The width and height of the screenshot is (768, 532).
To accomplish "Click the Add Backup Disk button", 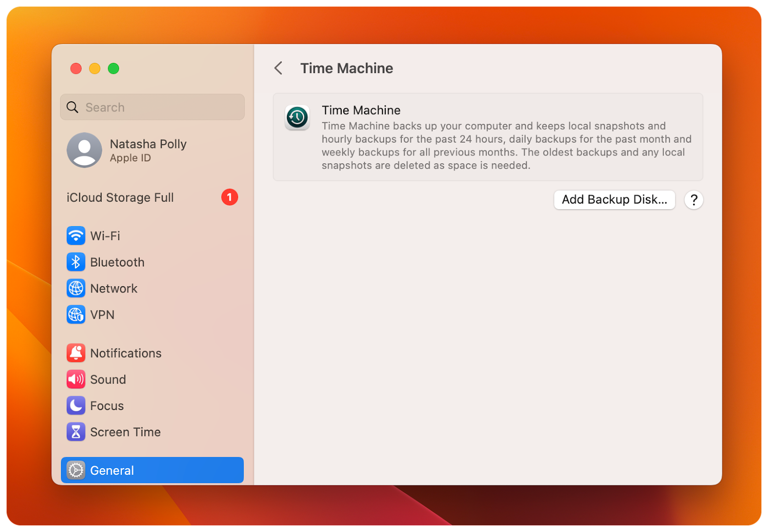I will coord(614,200).
